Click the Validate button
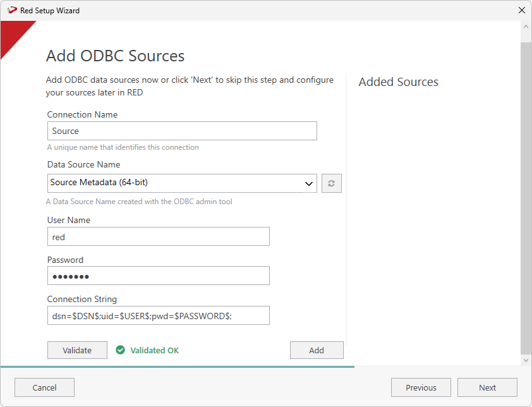 77,350
